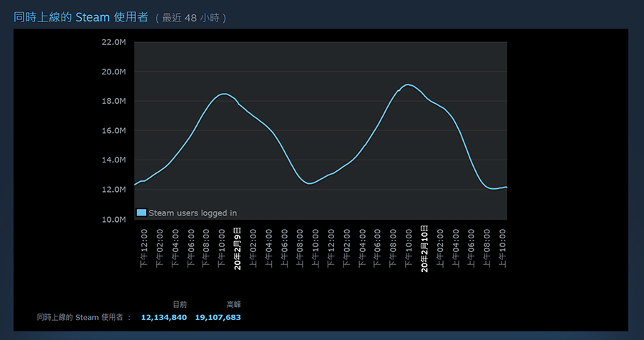Click the '高峰' column header
The image size is (644, 340).
click(x=234, y=304)
